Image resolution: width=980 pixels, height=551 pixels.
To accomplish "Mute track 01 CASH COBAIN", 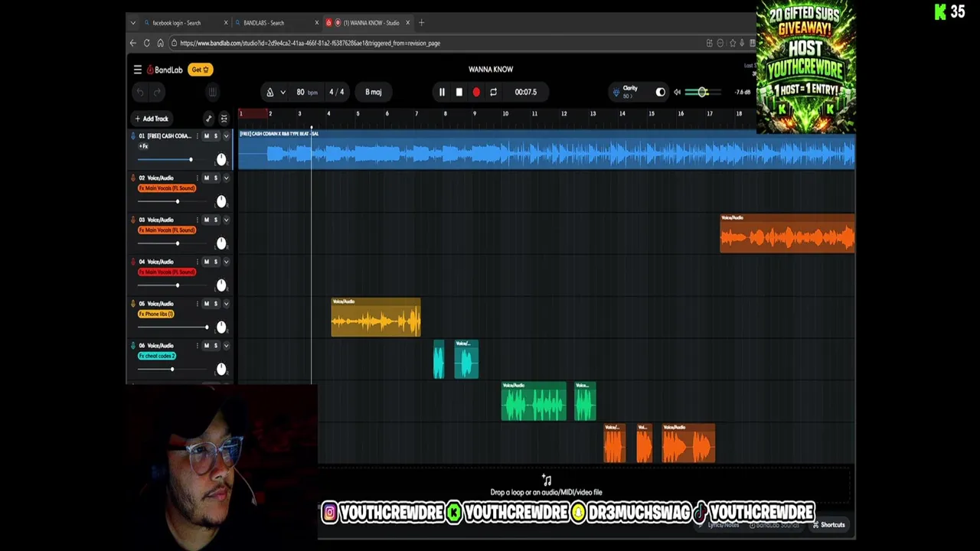I will tap(206, 136).
